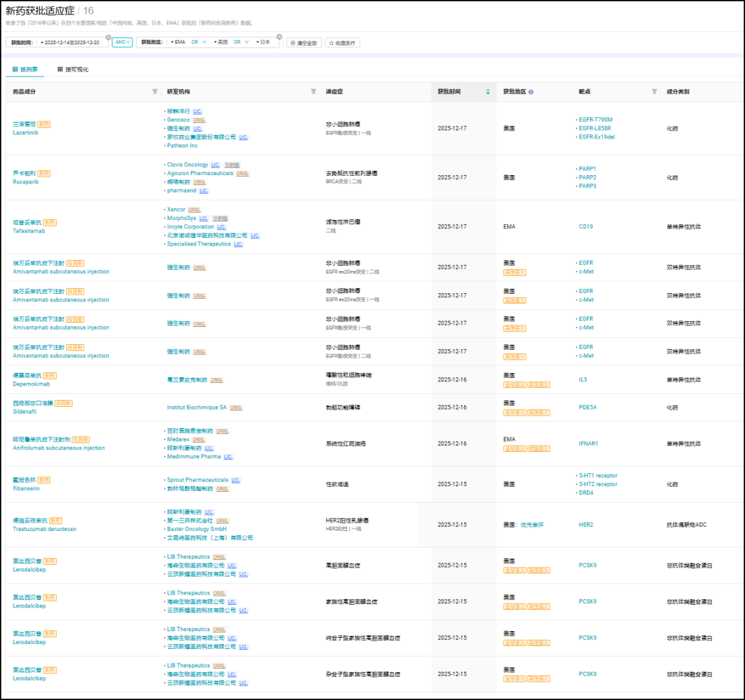Viewport: 745px width, 700px height.
Task: Open the Tafasitamab drug link
Action: pos(29,231)
